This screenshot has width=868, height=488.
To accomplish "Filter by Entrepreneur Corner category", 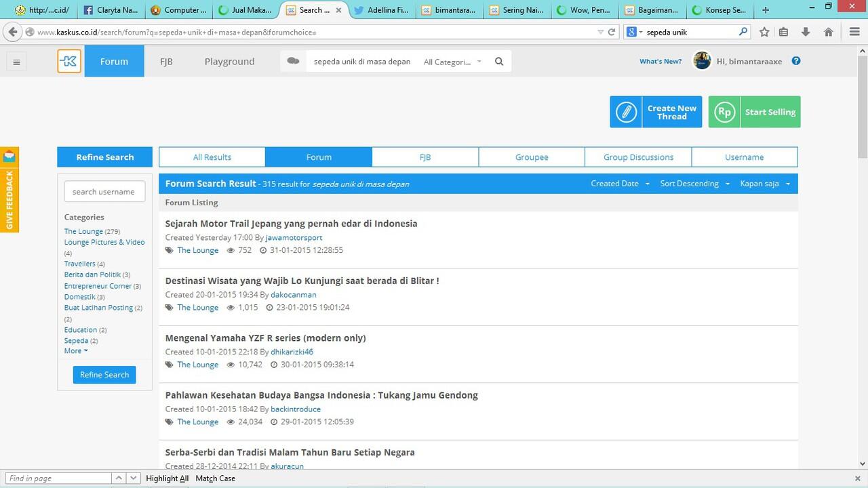I will coord(98,286).
